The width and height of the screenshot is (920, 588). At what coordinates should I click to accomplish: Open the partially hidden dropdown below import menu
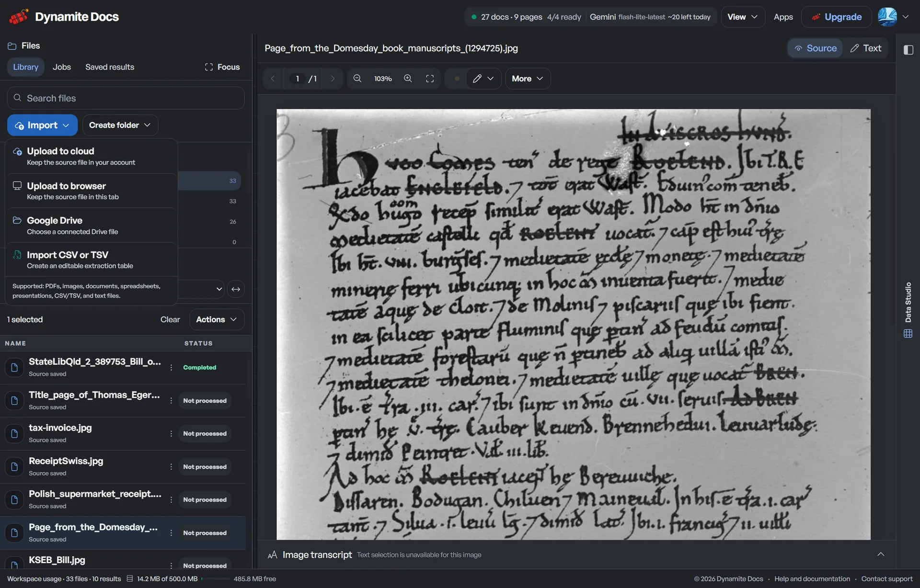point(201,289)
